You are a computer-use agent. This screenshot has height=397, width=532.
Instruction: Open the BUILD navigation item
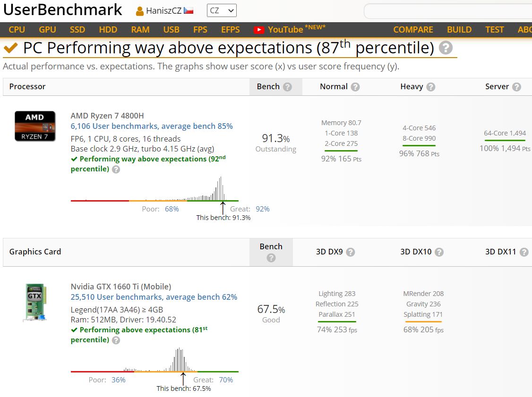pos(459,30)
